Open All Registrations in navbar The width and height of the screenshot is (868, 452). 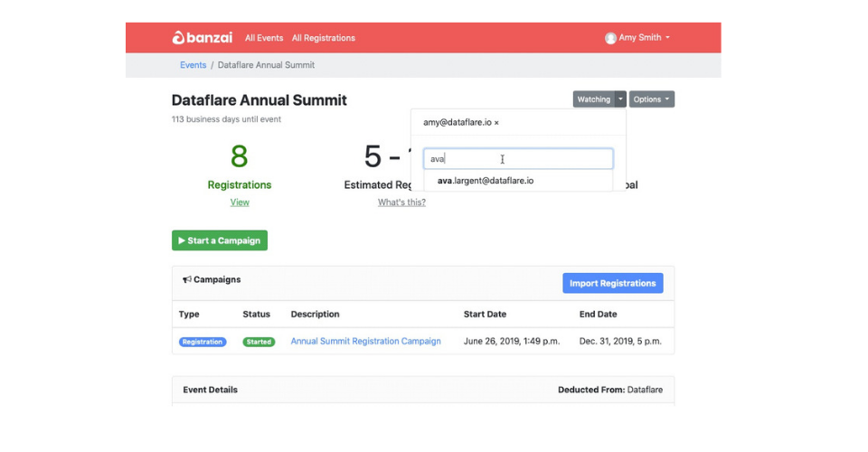323,38
